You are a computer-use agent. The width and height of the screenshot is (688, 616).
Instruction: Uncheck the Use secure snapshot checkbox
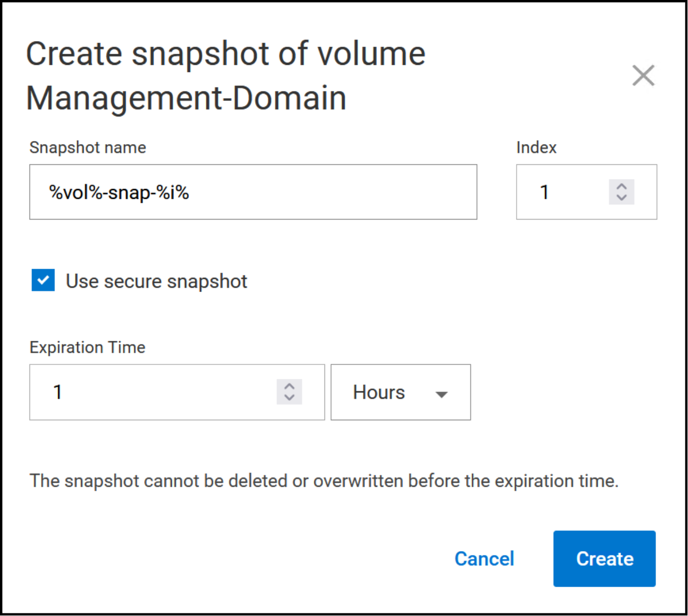[x=43, y=280]
